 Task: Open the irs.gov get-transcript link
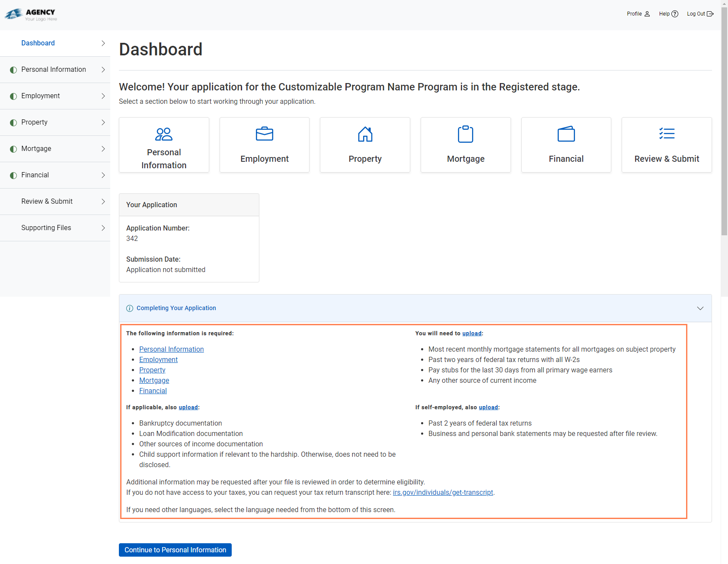pos(443,492)
